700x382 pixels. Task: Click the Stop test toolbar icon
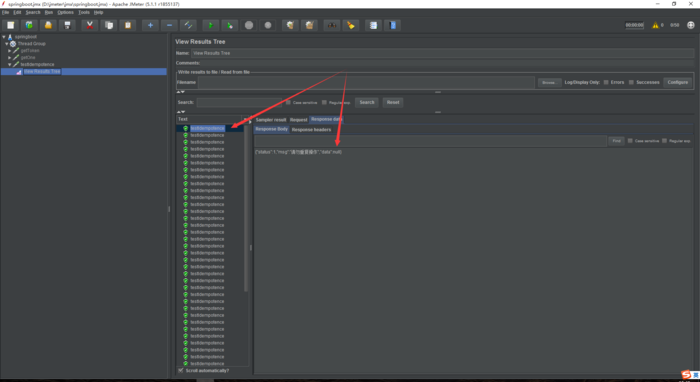[249, 25]
